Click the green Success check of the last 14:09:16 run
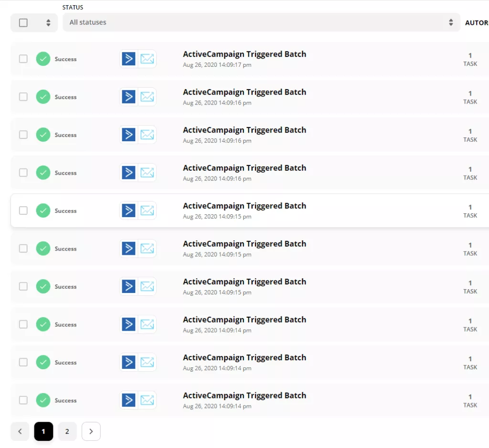Screen dimensions: 489x448 pyautogui.click(x=43, y=173)
